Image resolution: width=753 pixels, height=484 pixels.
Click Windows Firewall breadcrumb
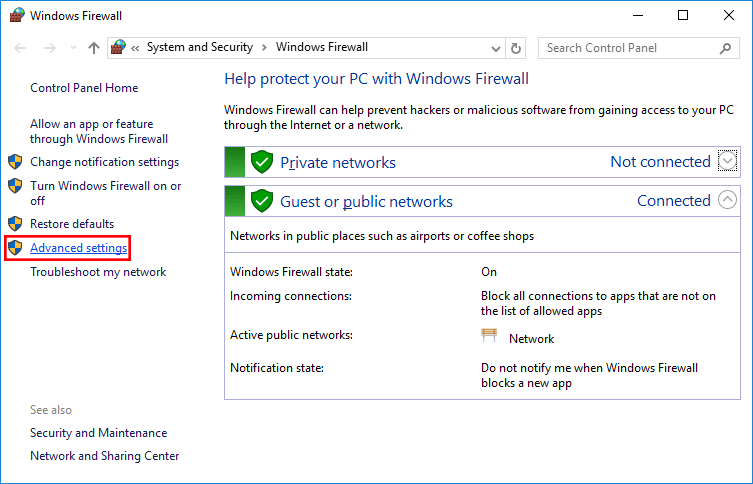pos(322,47)
